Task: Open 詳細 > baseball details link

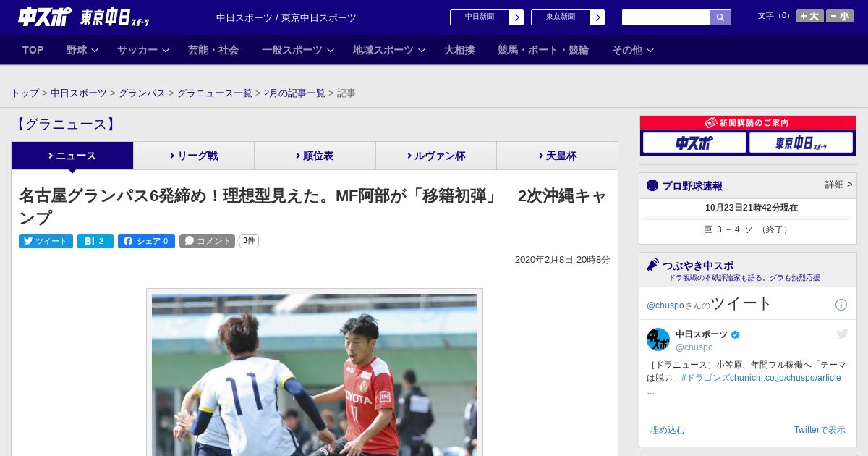Action: click(838, 185)
